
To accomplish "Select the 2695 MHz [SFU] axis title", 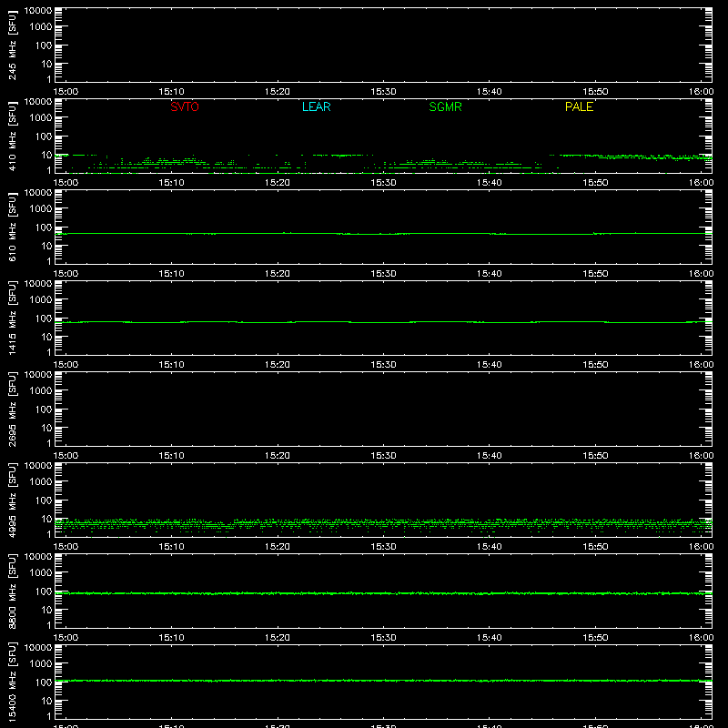I will pos(12,409).
